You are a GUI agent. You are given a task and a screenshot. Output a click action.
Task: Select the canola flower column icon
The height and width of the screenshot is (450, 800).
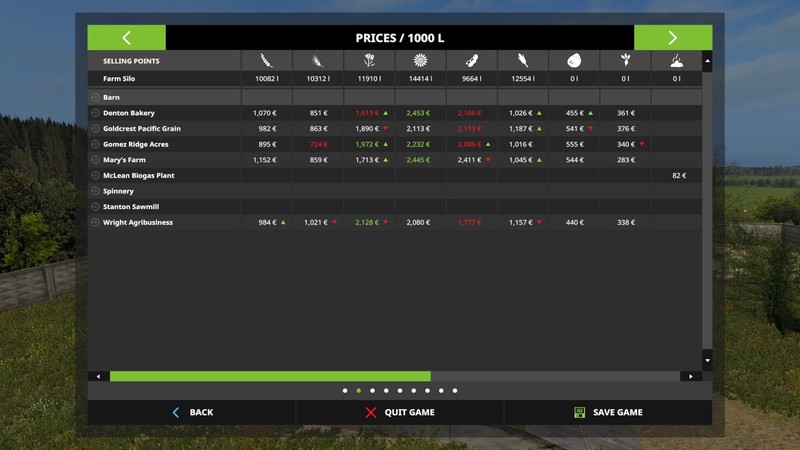pyautogui.click(x=369, y=61)
